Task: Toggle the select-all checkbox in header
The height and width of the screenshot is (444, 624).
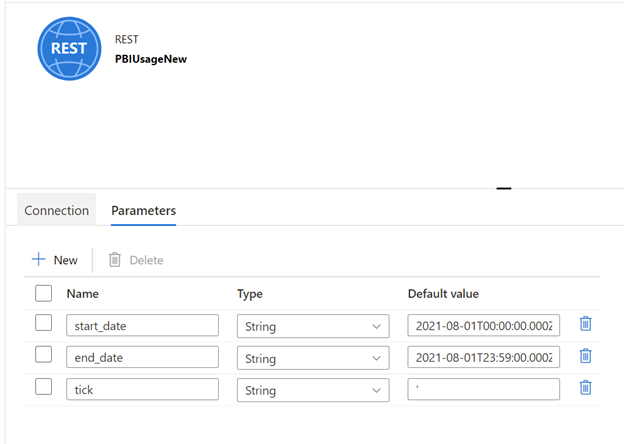Action: tap(43, 294)
